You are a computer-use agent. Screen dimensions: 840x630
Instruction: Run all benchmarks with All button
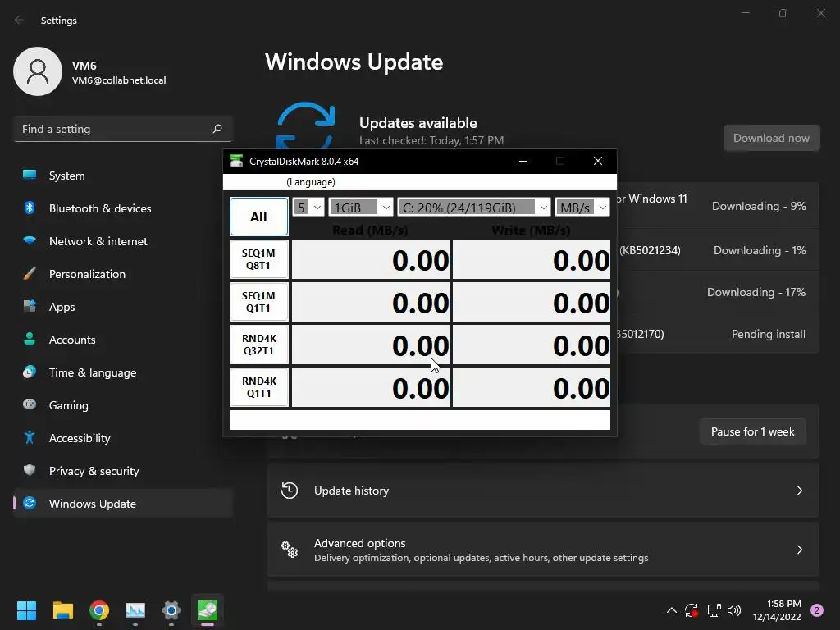click(258, 217)
